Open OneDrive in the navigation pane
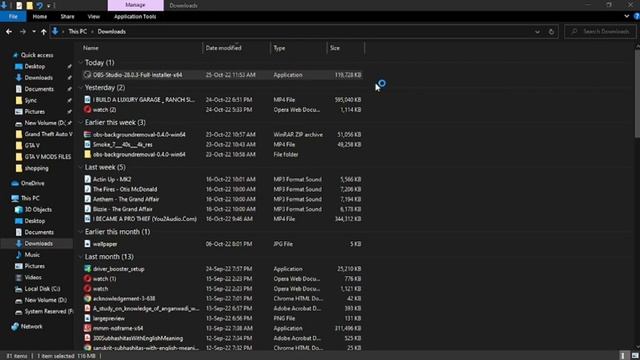The image size is (640, 360). (32, 183)
